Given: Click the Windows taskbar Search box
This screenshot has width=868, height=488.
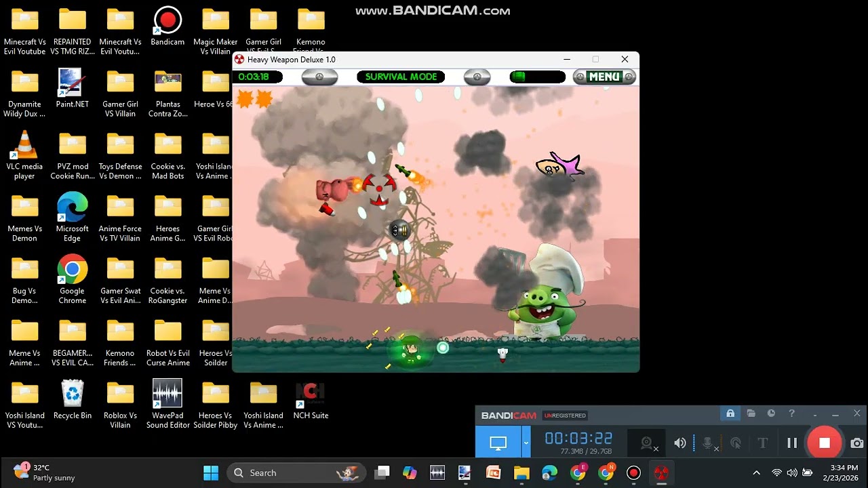Looking at the screenshot, I should (x=296, y=472).
